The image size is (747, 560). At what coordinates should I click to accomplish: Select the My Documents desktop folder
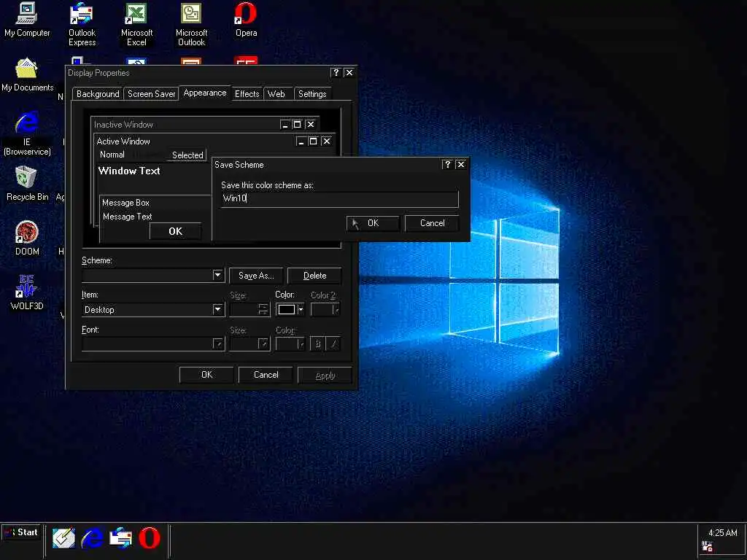(x=27, y=75)
